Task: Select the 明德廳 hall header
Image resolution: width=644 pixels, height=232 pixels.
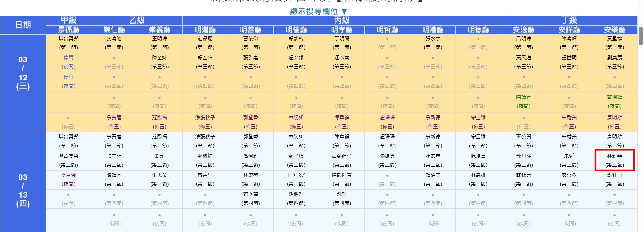Action: click(x=478, y=30)
